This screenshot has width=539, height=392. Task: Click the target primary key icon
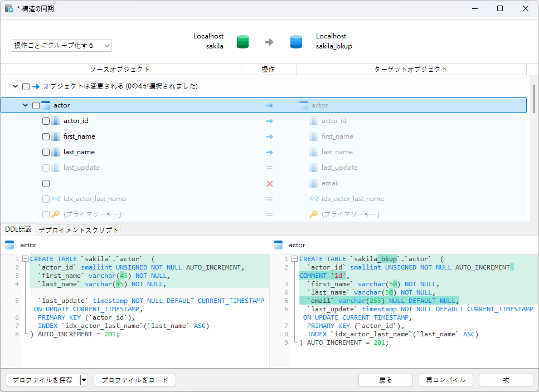313,214
